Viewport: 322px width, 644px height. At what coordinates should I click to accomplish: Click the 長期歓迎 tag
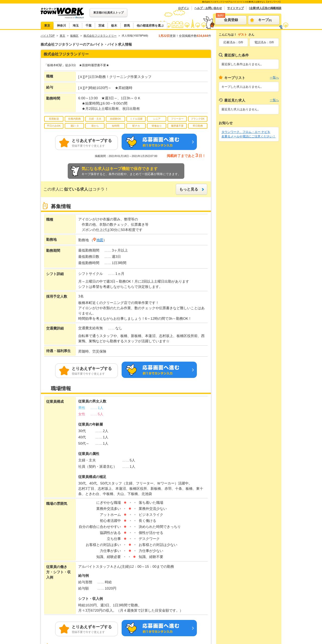(x=54, y=119)
